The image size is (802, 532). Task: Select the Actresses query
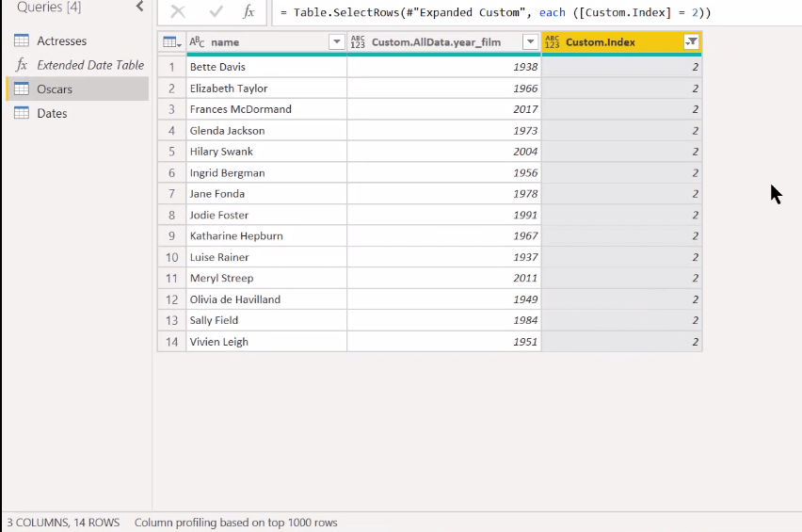pos(77,40)
